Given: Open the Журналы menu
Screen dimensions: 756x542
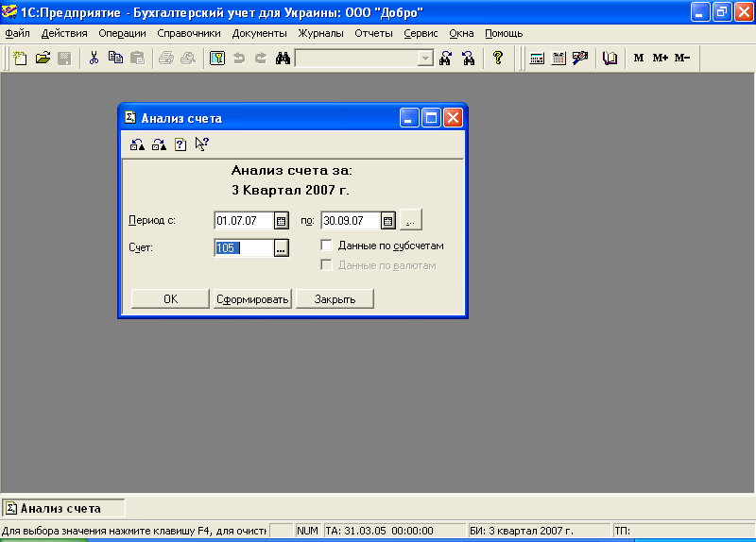Looking at the screenshot, I should [320, 33].
